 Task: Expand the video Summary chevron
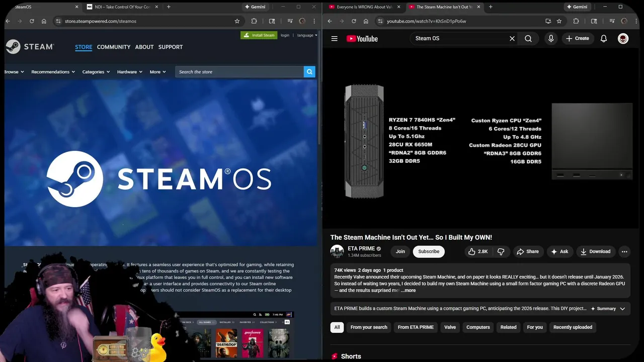coord(622,309)
